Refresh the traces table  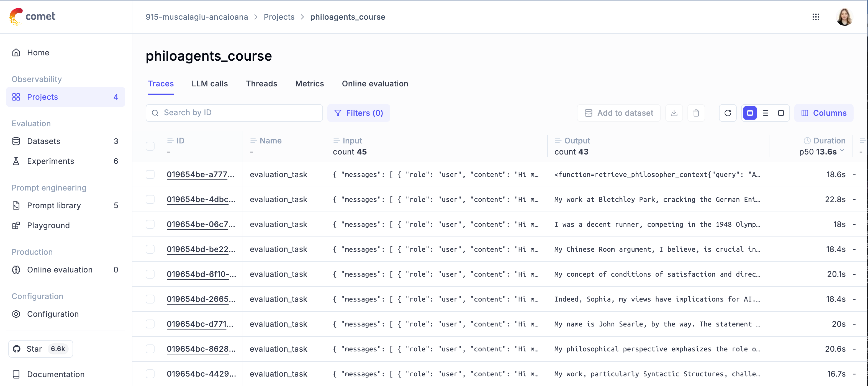tap(728, 113)
